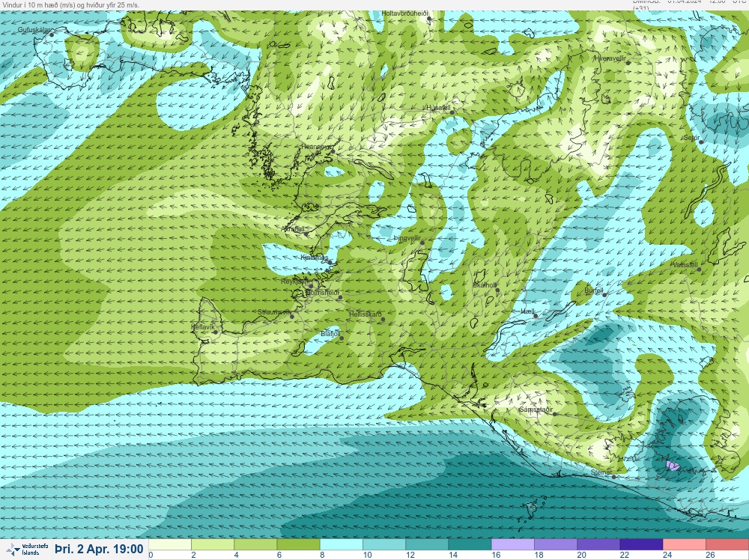This screenshot has width=749, height=560.
Task: Click the title 'Vindur í 10 m hæð (m/s)'
Action: click(39, 4)
